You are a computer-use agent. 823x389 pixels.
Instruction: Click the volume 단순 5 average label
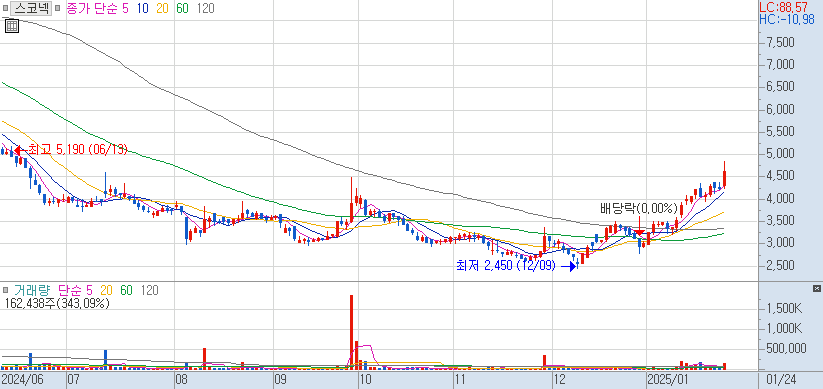(75, 290)
